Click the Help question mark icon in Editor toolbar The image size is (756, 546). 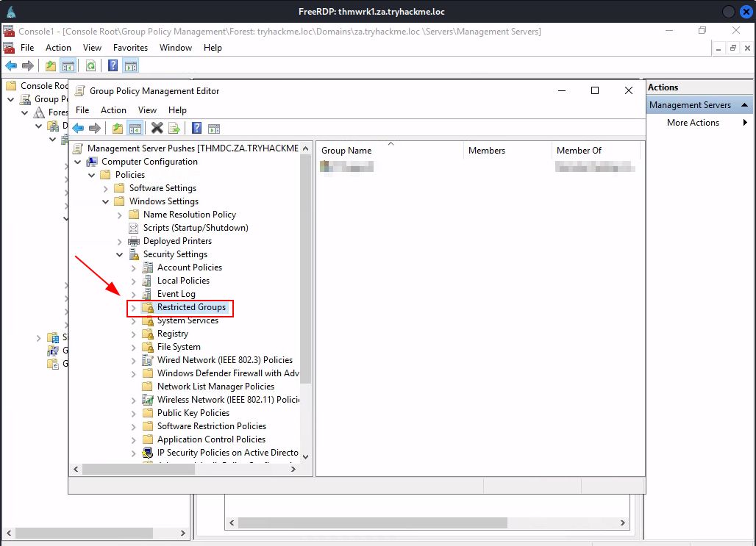(196, 128)
